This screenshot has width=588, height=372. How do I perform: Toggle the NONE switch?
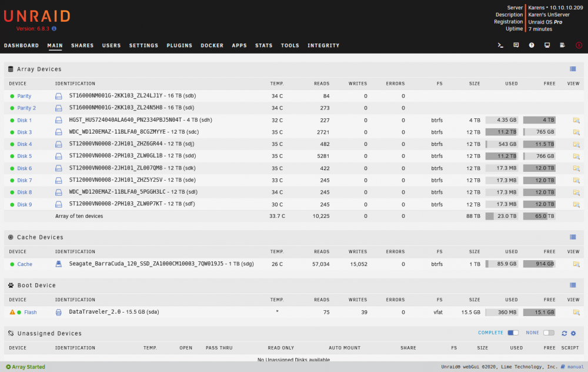[x=549, y=333]
